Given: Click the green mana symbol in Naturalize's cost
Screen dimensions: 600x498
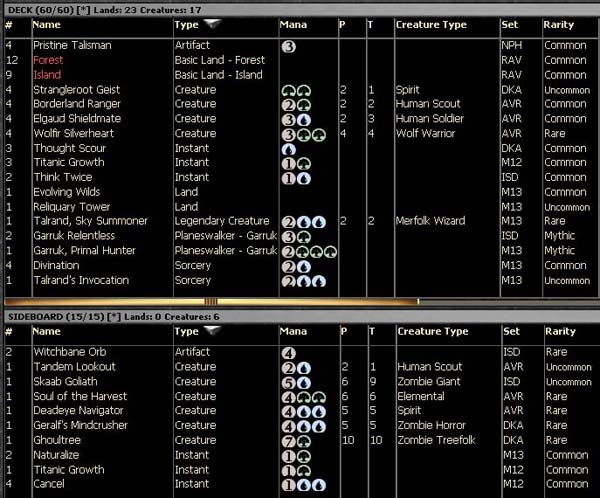Looking at the screenshot, I should (304, 456).
